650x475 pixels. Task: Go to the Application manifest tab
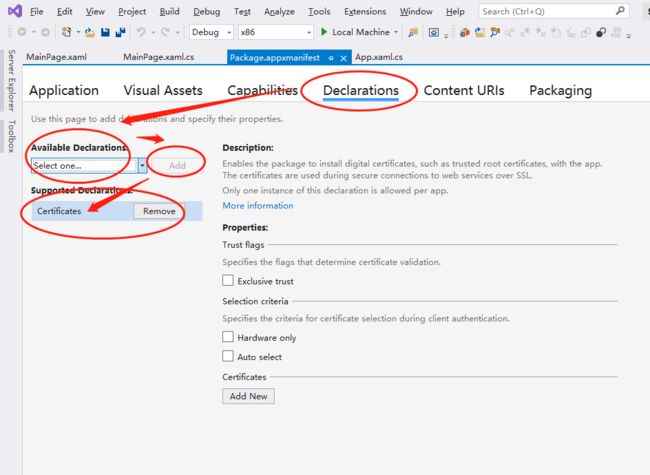[64, 90]
